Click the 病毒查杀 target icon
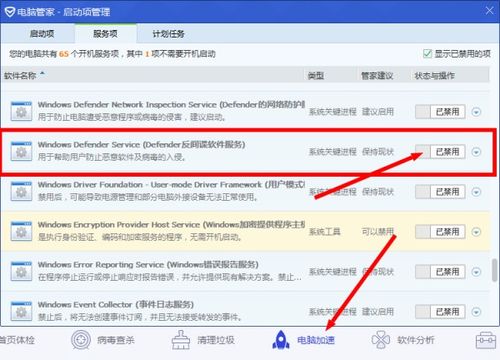The width and height of the screenshot is (500, 360). click(81, 340)
